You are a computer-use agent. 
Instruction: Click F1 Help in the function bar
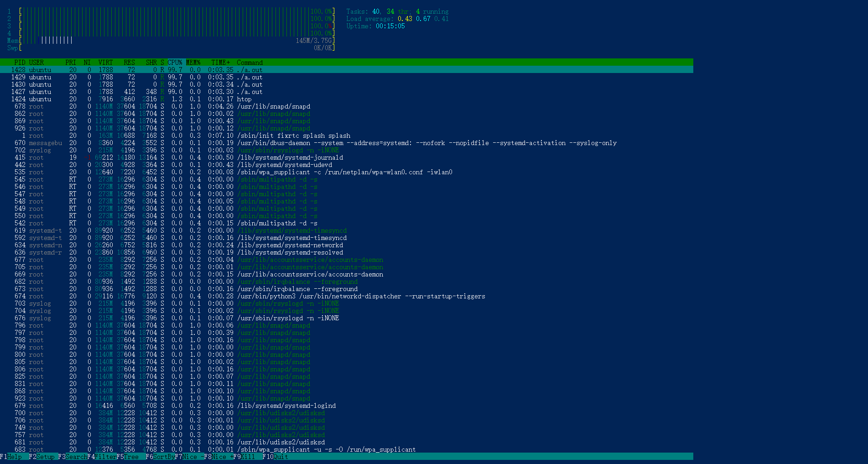point(11,457)
